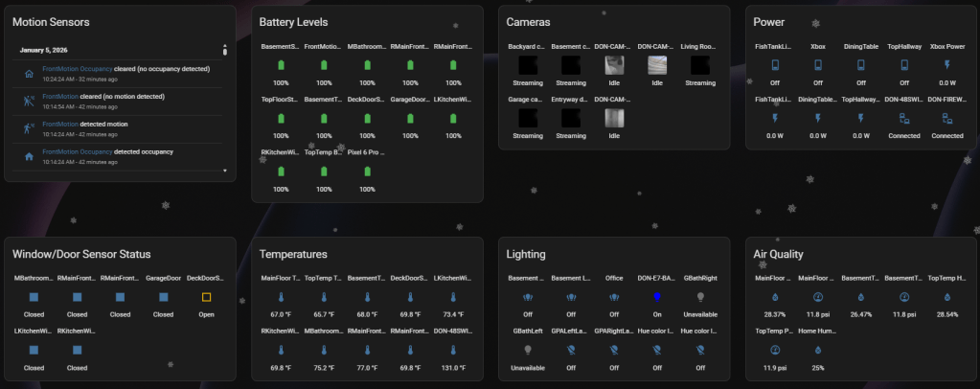Click the Pixel 6 Pro battery icon
Viewport: 980px width, 389px height.
367,171
